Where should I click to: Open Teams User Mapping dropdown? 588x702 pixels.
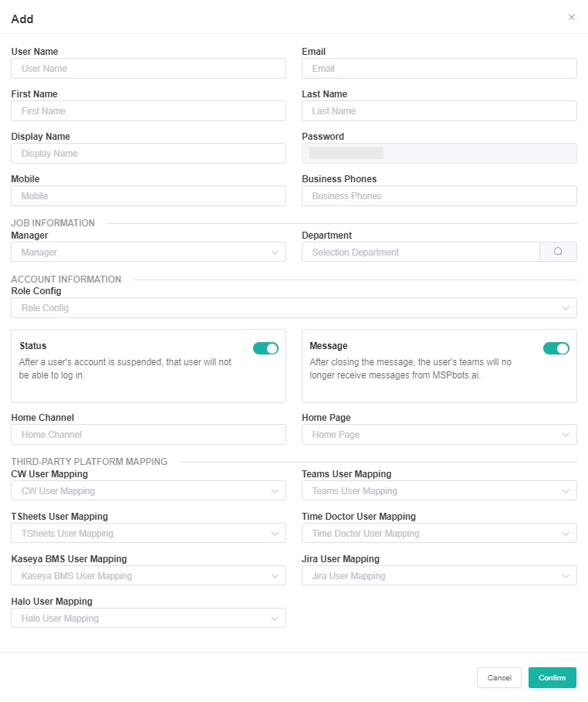click(438, 491)
